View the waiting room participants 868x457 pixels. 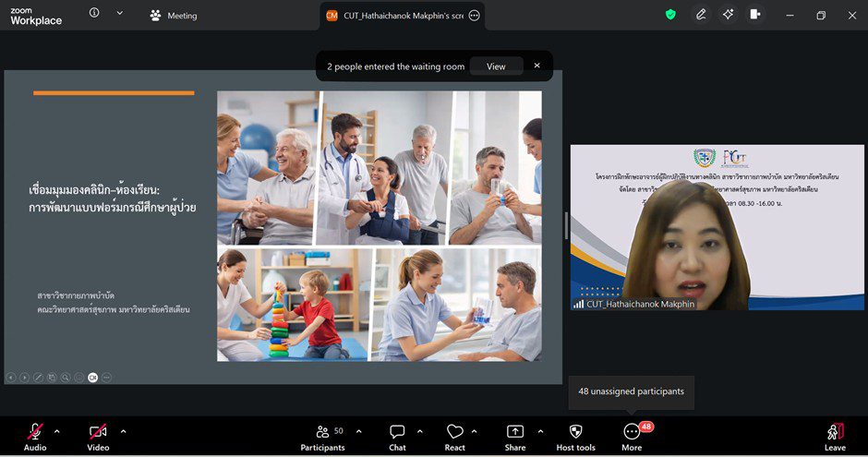496,66
